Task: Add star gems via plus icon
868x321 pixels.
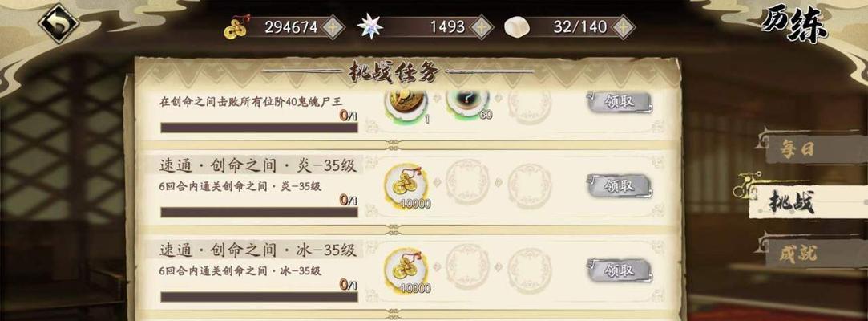Action: [482, 27]
